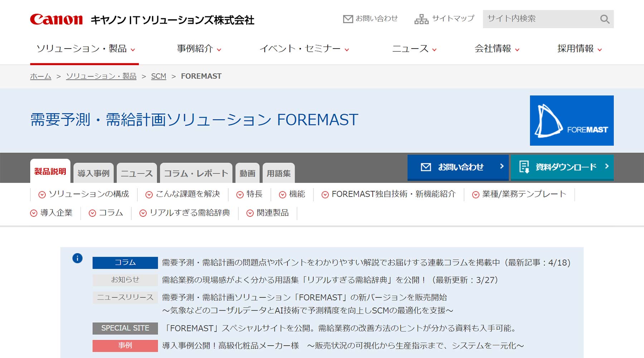Click circle arrow icon beside 特長
Image resolution: width=644 pixels, height=358 pixels.
pyautogui.click(x=240, y=194)
